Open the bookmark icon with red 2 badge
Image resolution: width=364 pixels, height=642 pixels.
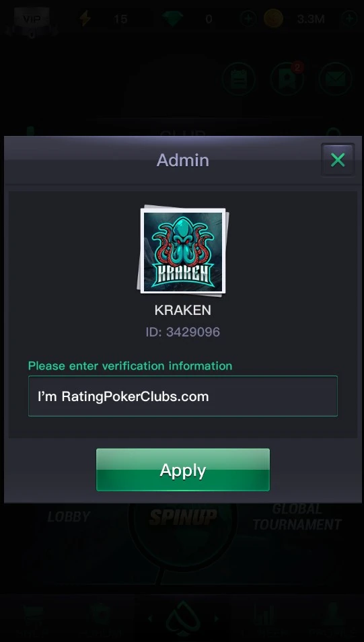point(287,79)
